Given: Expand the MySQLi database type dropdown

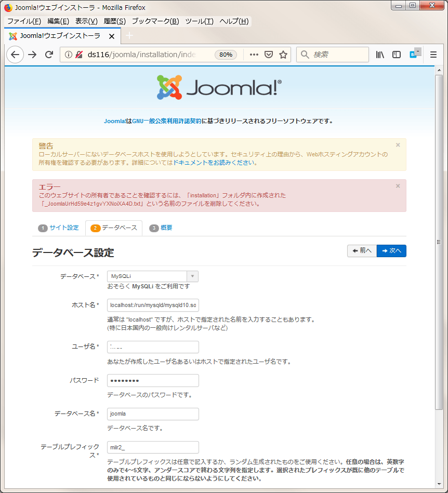Looking at the screenshot, I should tap(153, 276).
